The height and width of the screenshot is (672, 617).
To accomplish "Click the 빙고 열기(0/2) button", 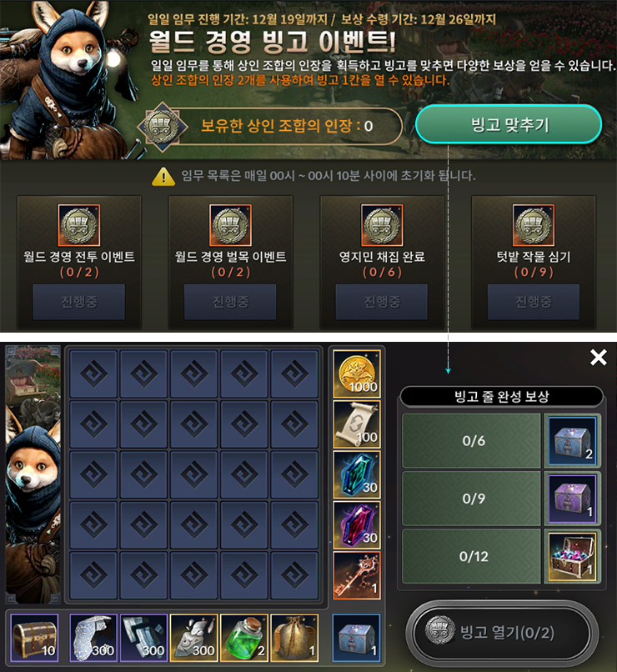I will tap(501, 633).
